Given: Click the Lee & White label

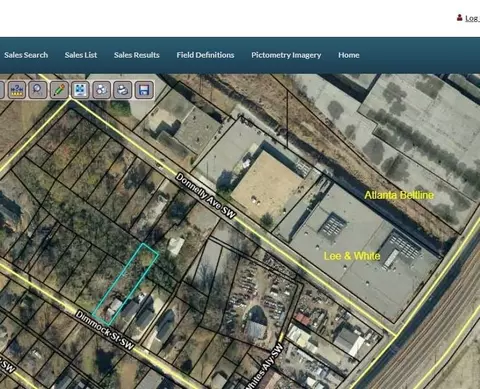Looking at the screenshot, I should [x=352, y=256].
